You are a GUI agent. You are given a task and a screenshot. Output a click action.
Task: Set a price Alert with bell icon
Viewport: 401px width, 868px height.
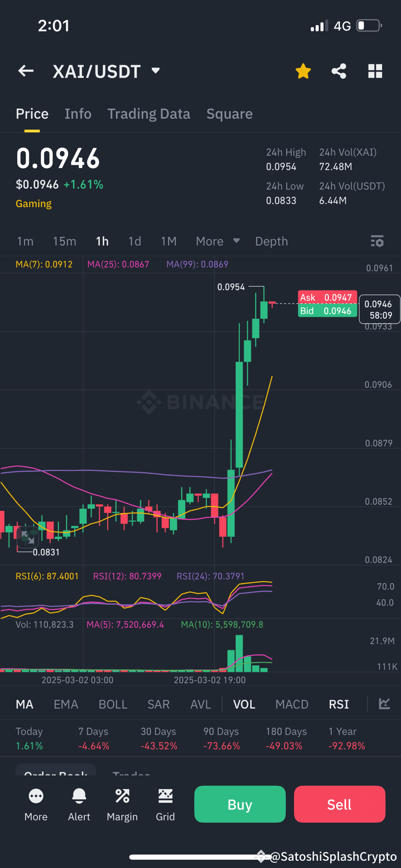[79, 796]
